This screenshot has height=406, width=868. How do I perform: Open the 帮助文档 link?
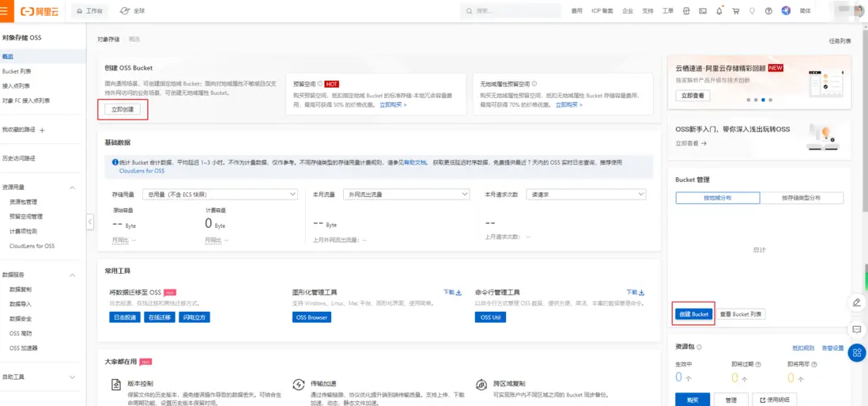[x=416, y=163]
